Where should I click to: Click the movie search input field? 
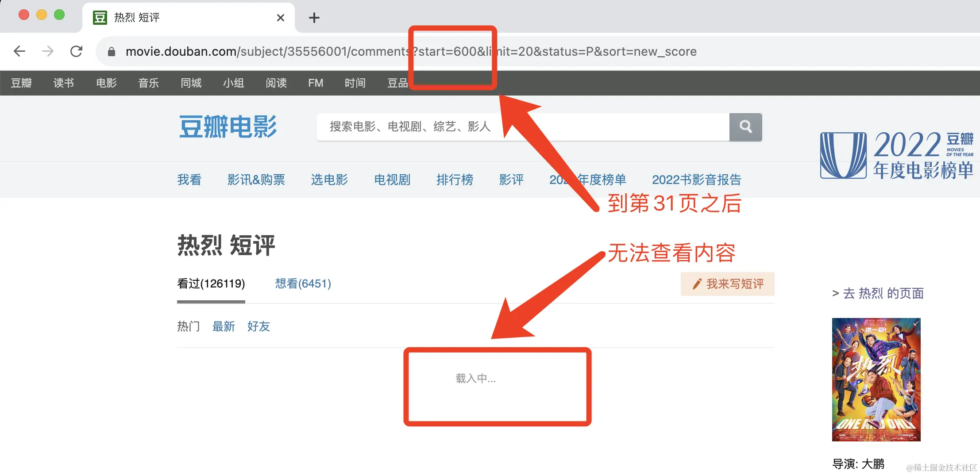[523, 127]
